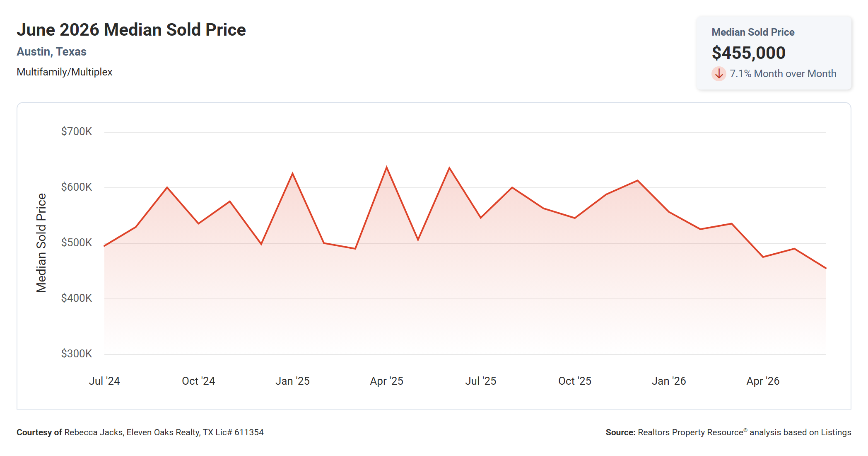868x456 pixels.
Task: Click the Jan '25 x-axis label
Action: click(292, 381)
